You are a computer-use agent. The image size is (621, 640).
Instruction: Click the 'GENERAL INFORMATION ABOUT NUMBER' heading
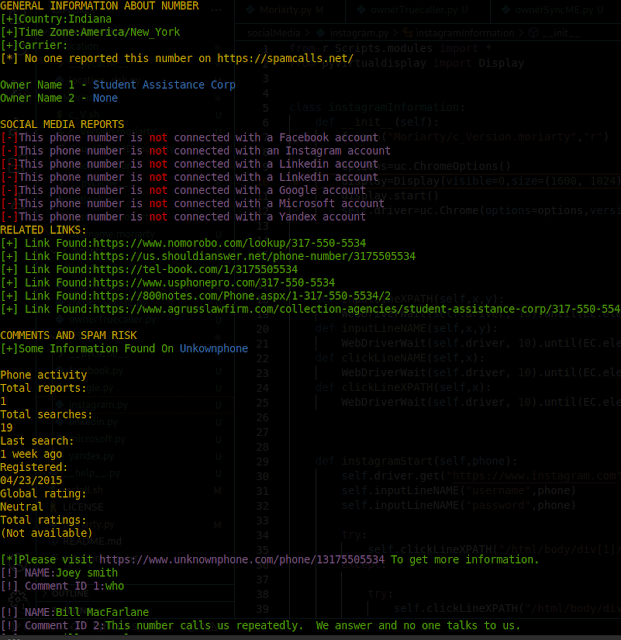coord(100,6)
